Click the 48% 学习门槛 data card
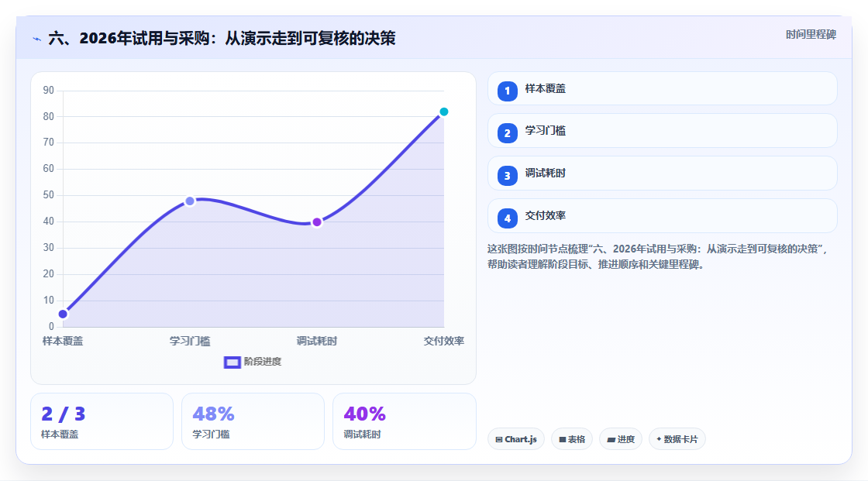Screen dimensions: 868x481 [253, 421]
